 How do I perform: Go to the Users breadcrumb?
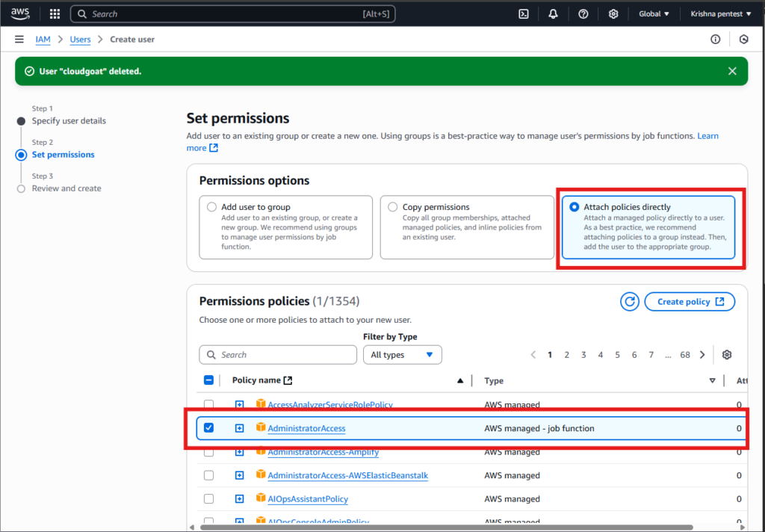(x=80, y=40)
